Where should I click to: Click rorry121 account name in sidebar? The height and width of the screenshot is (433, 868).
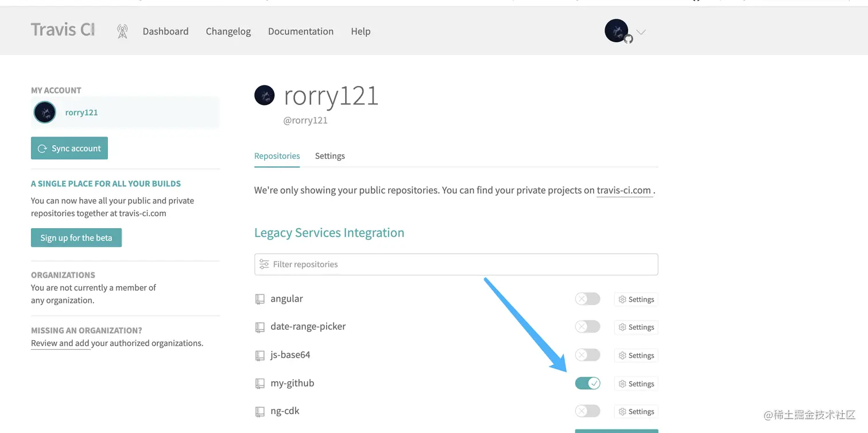(x=82, y=112)
